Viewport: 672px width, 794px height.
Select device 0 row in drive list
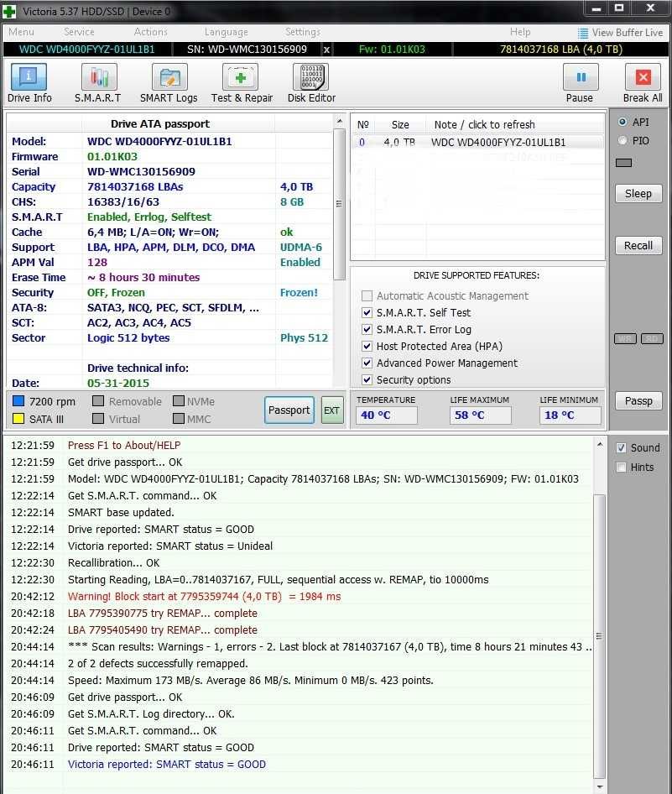pos(477,143)
